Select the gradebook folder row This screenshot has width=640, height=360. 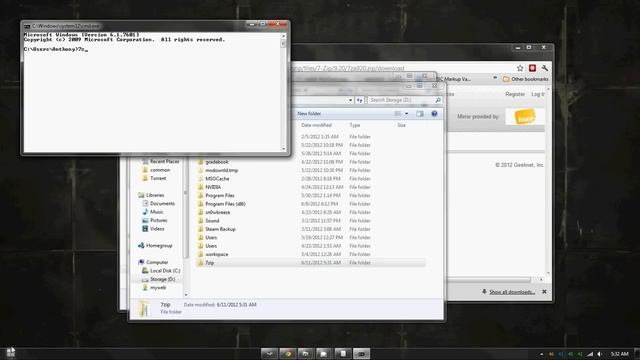[x=310, y=162]
